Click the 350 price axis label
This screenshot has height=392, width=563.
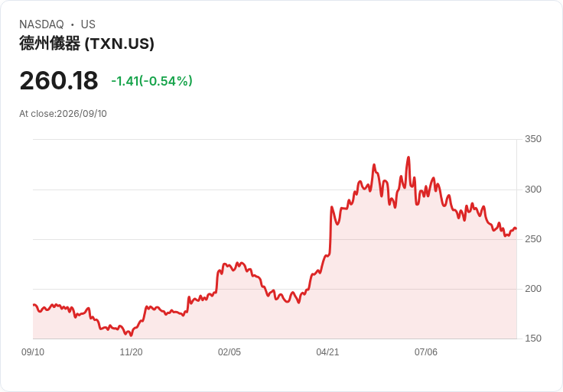tap(533, 139)
